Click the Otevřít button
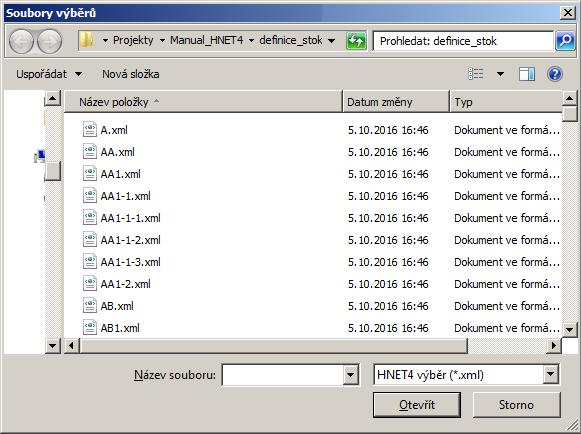 coord(417,405)
